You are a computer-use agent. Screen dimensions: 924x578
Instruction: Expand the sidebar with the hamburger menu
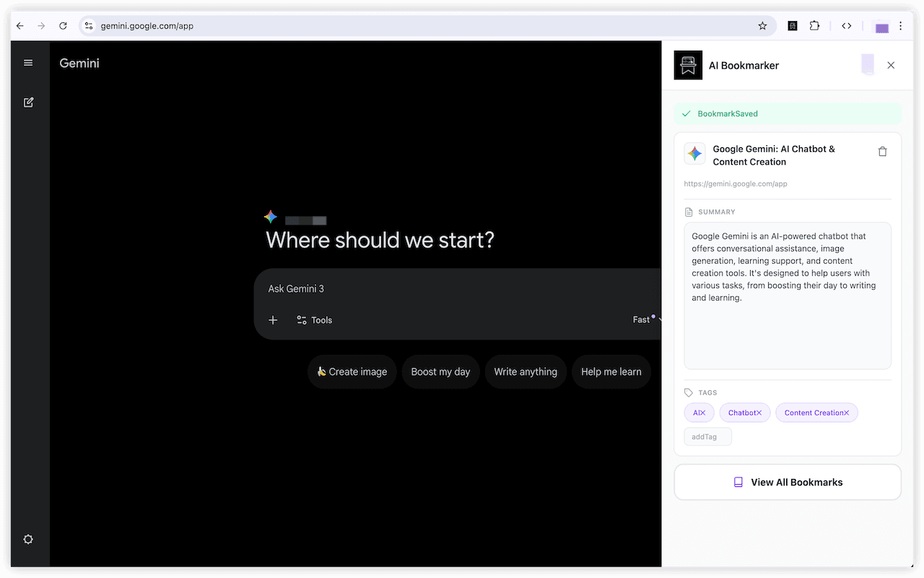[28, 62]
